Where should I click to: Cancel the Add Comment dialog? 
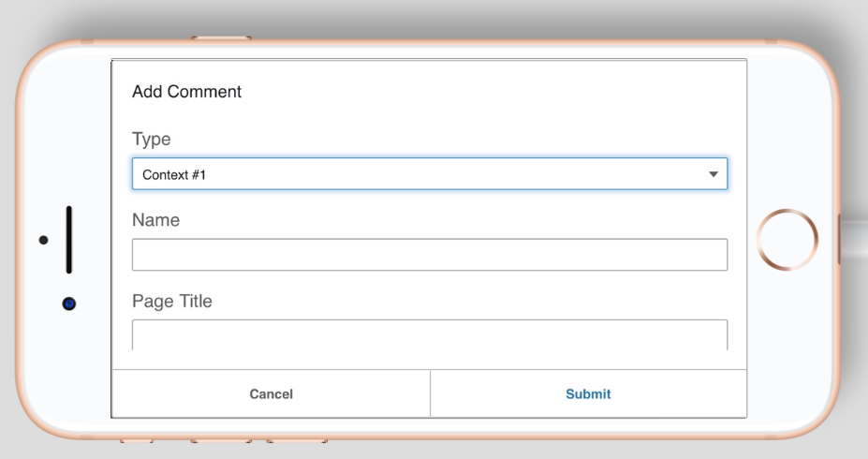272,393
